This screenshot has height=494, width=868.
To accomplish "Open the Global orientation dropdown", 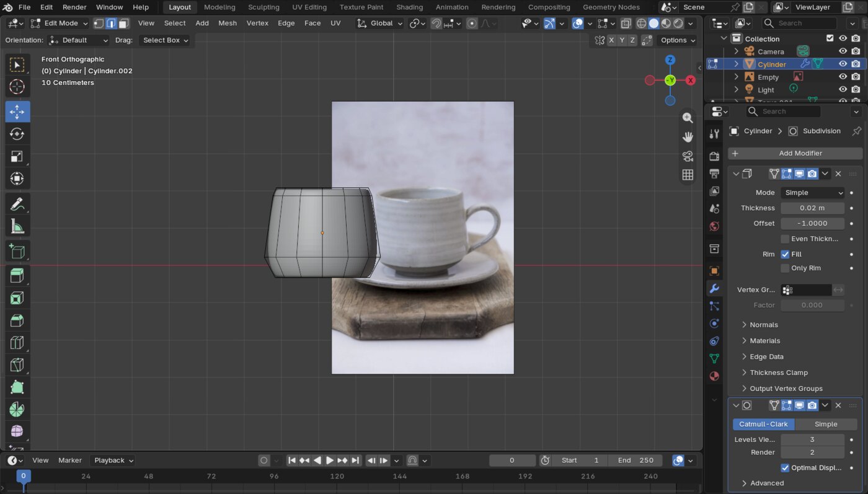I will pos(380,23).
